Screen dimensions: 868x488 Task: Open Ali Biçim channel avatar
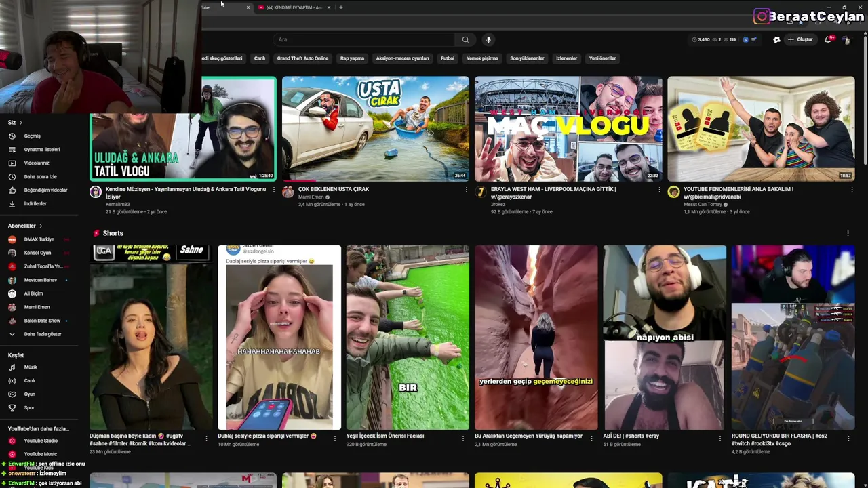pos(12,293)
